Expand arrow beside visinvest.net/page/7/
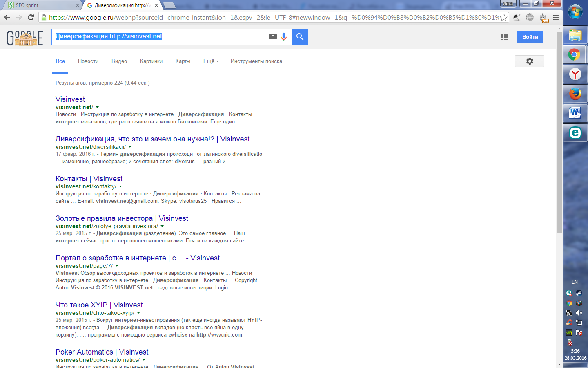The height and width of the screenshot is (368, 588). click(x=117, y=266)
